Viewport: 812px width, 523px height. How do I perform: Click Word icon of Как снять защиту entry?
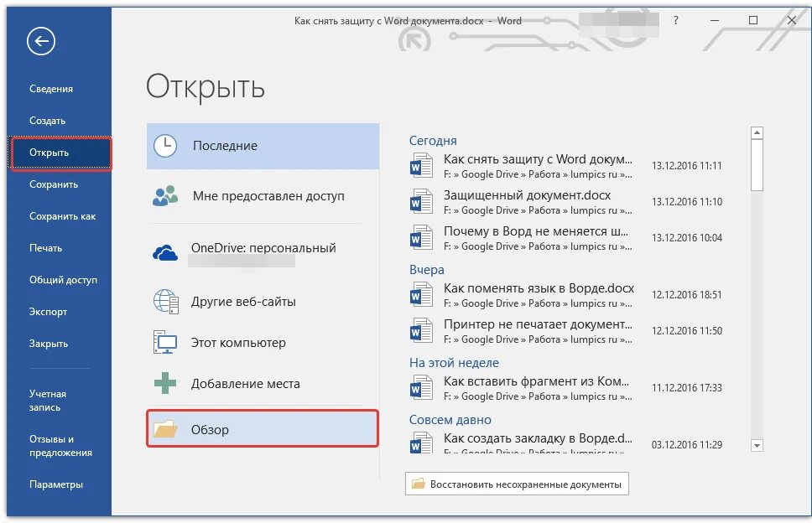421,166
